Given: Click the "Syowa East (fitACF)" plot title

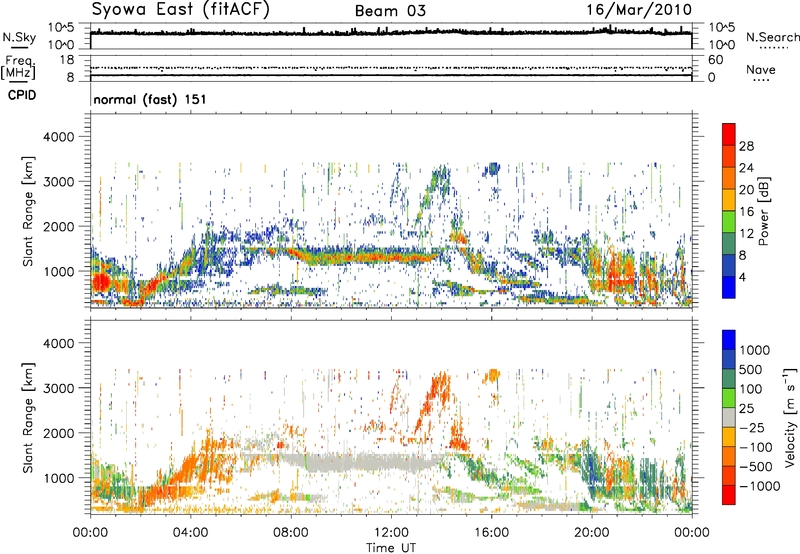Looking at the screenshot, I should pos(180,10).
